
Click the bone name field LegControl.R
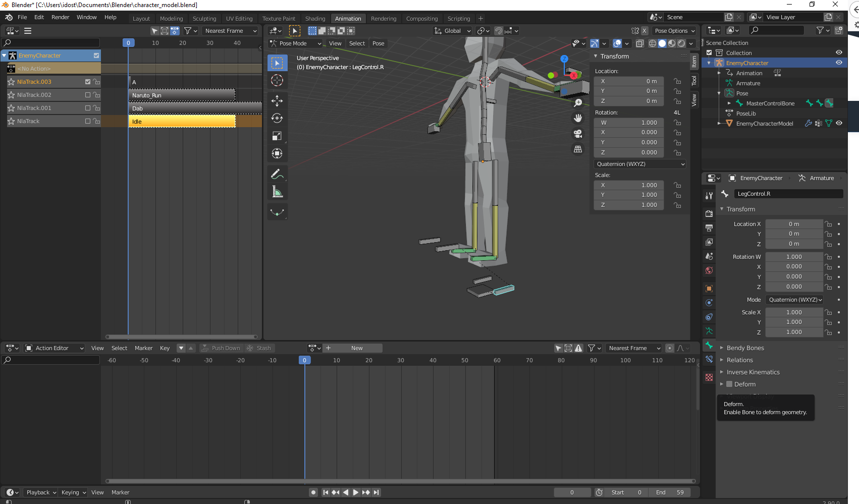[789, 194]
